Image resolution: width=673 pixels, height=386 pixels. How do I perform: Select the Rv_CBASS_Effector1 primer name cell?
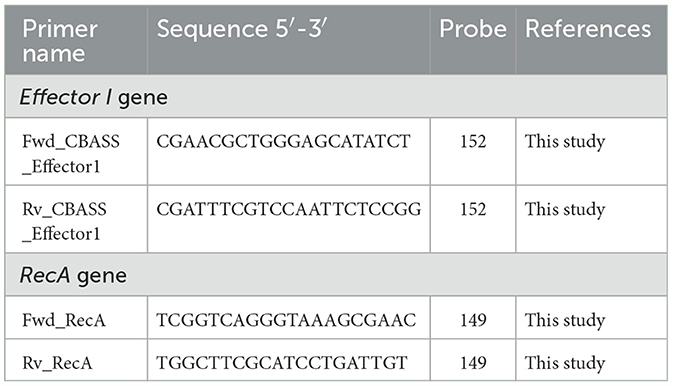tap(76, 219)
